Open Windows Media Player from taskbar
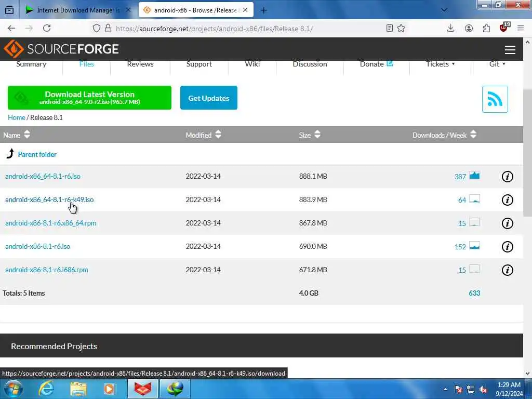This screenshot has height=399, width=532. click(x=110, y=389)
